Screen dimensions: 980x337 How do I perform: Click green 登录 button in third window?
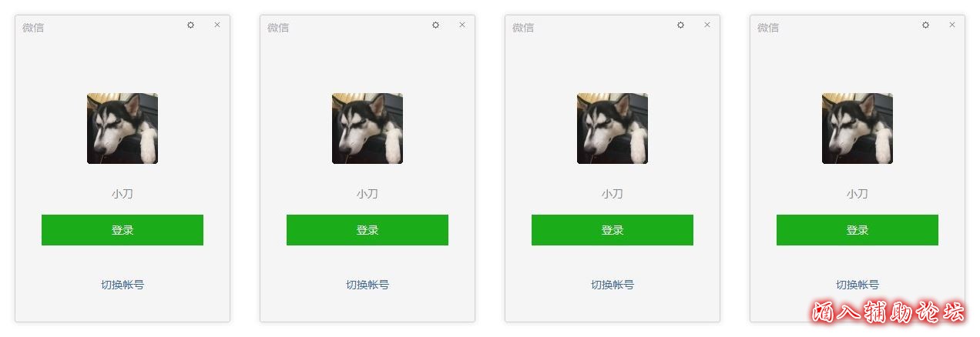pos(612,230)
